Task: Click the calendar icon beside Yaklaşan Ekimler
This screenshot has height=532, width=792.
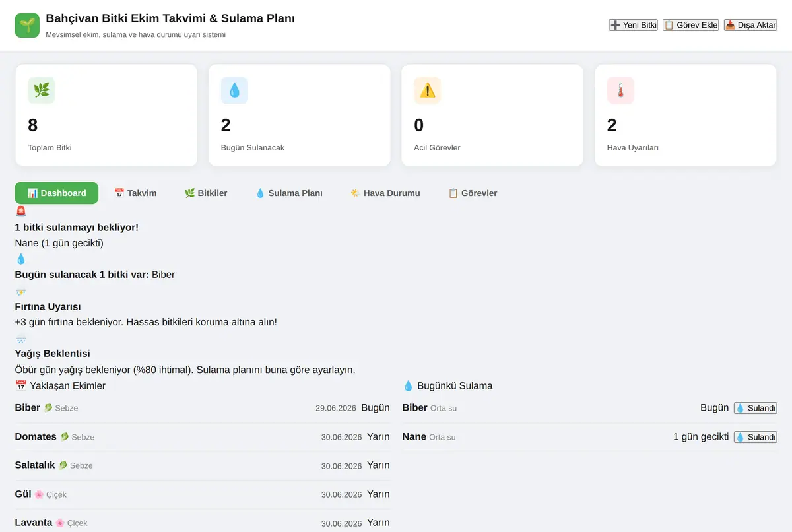Action: pyautogui.click(x=21, y=386)
